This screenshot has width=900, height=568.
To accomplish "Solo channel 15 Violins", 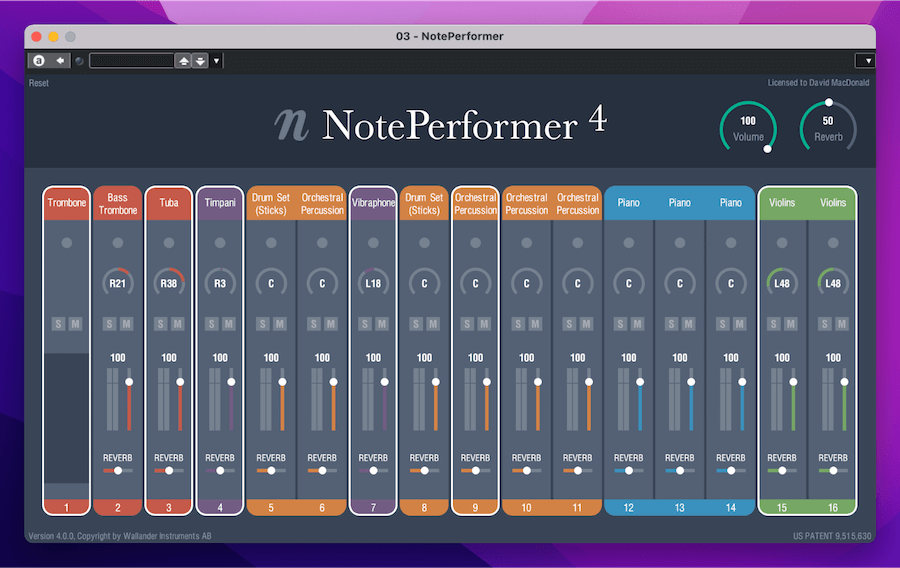I will click(x=774, y=324).
